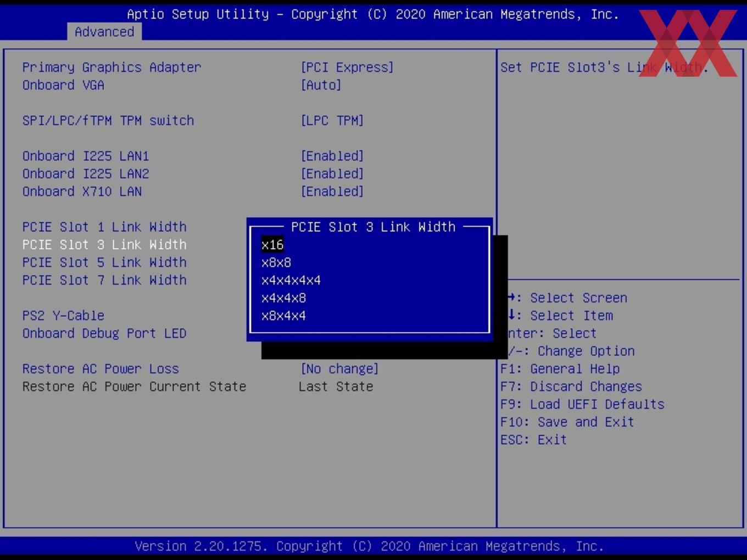Click ESC: Exit hint
747x560 pixels.
pyautogui.click(x=533, y=440)
